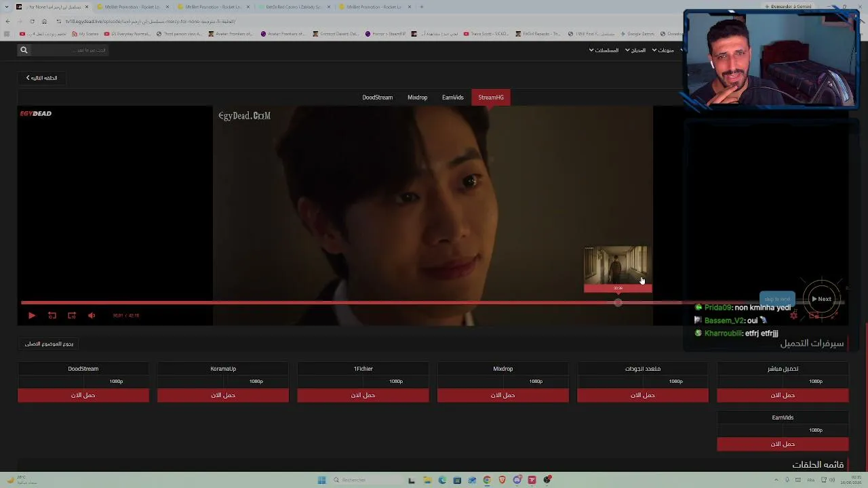
Task: Click the video progress bar scrubber handle
Action: 618,302
